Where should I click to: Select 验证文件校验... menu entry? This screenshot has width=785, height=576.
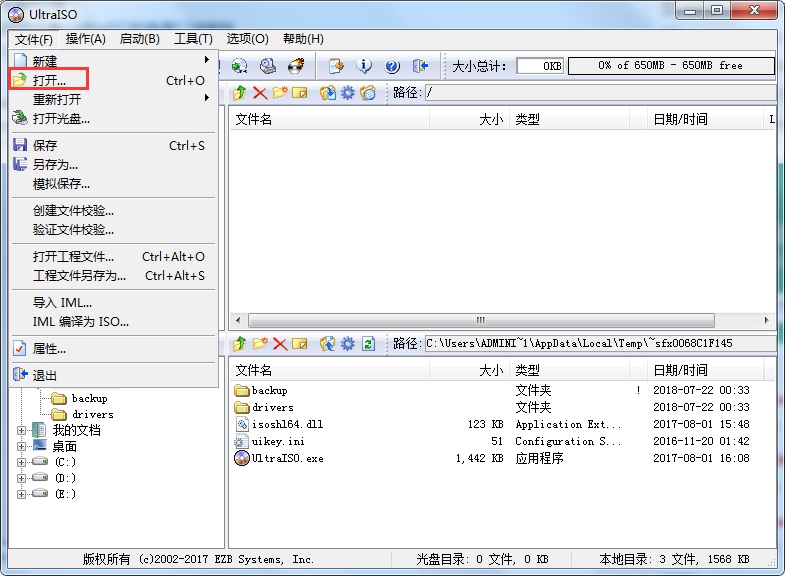(113, 230)
